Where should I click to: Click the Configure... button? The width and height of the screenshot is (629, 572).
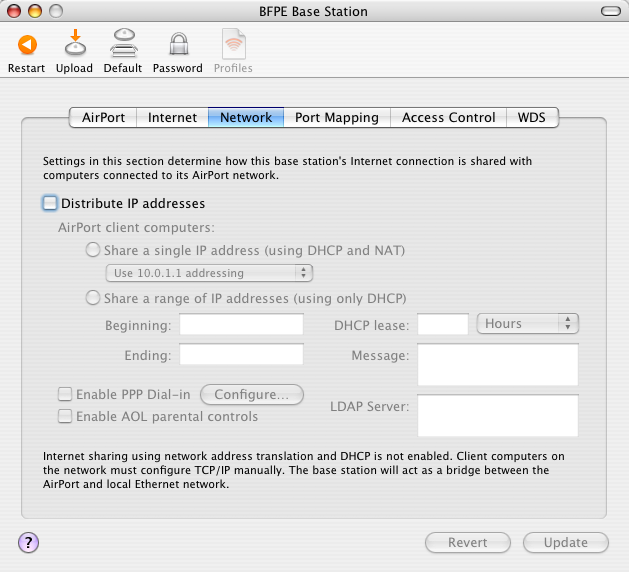coord(252,394)
